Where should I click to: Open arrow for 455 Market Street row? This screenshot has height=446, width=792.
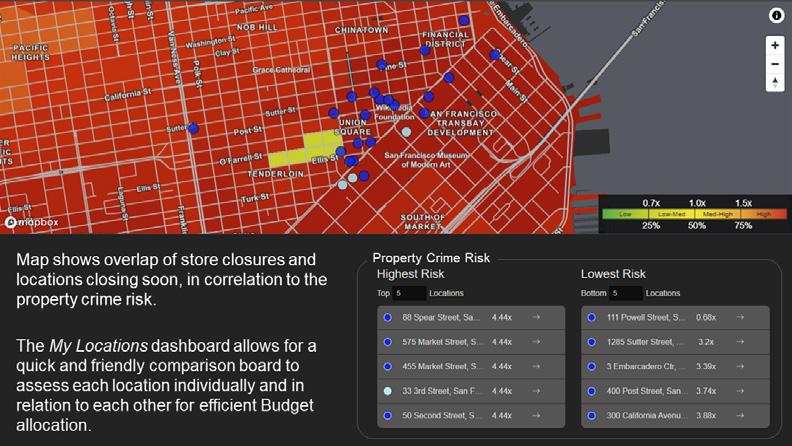point(536,366)
